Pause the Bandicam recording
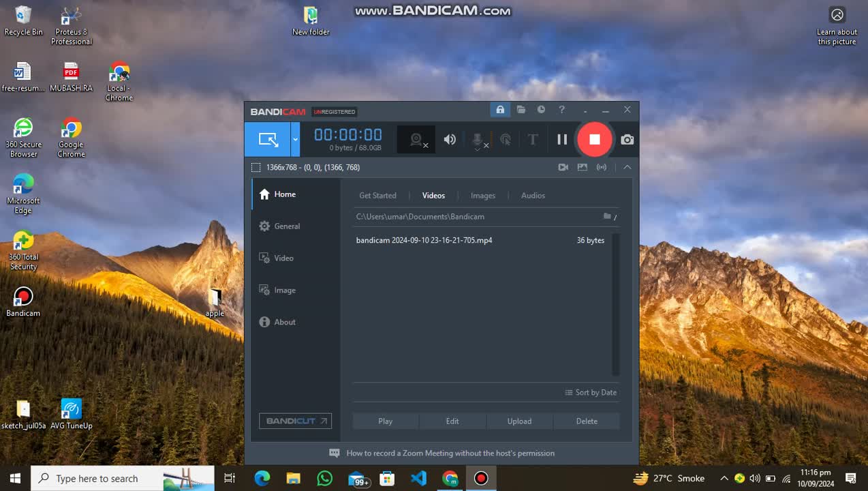 pos(562,139)
